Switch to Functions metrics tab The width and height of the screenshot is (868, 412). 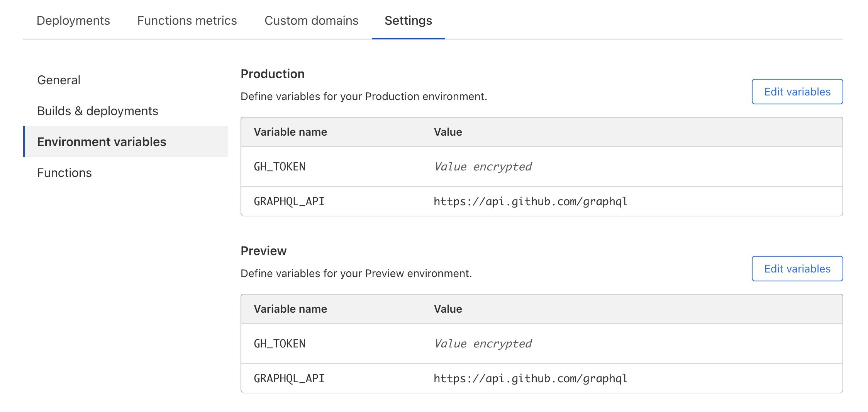[x=187, y=20]
